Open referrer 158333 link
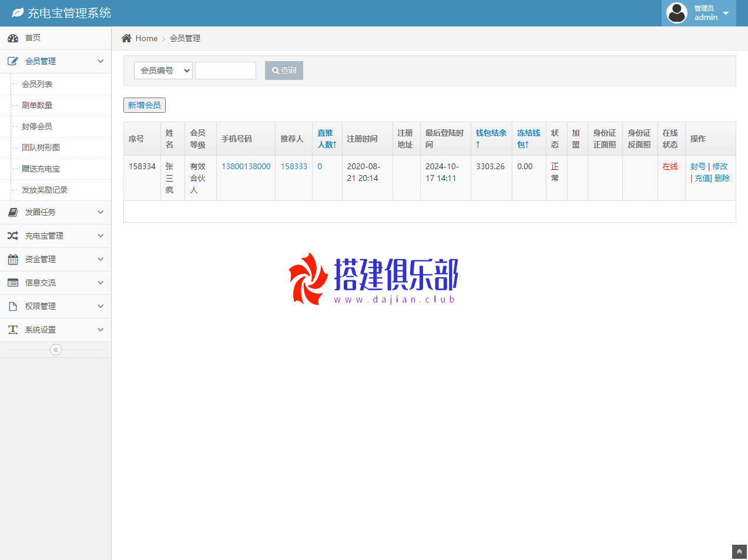The height and width of the screenshot is (560, 748). click(294, 166)
